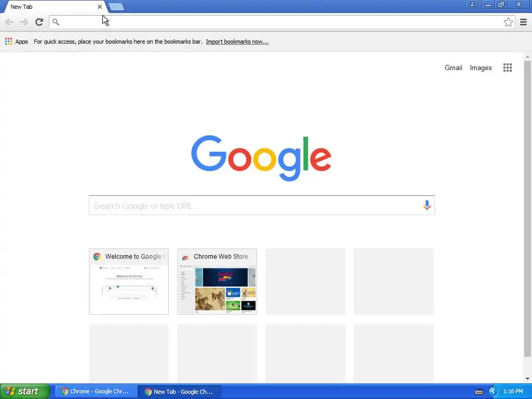Open the Welcome to Google Chrome thumbnail
532x399 pixels.
(129, 282)
